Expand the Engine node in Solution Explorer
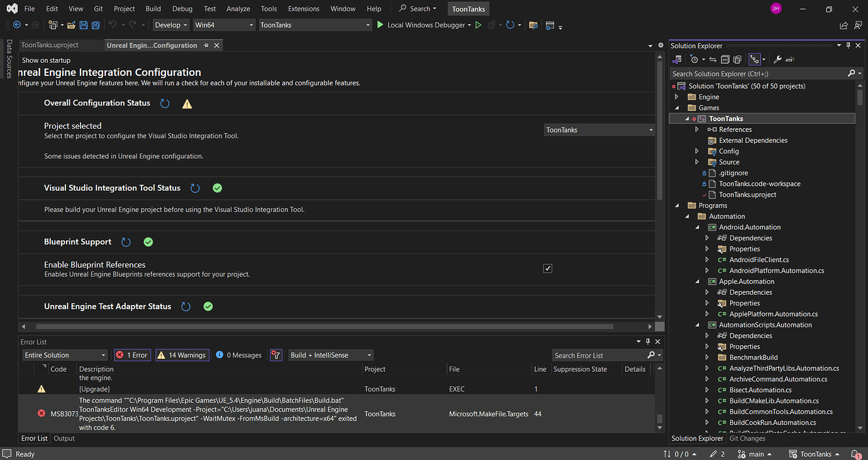 [676, 96]
